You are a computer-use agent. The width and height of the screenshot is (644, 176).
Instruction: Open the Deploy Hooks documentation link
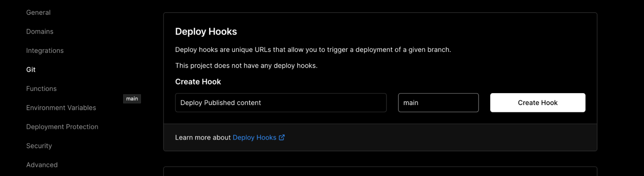tap(254, 138)
